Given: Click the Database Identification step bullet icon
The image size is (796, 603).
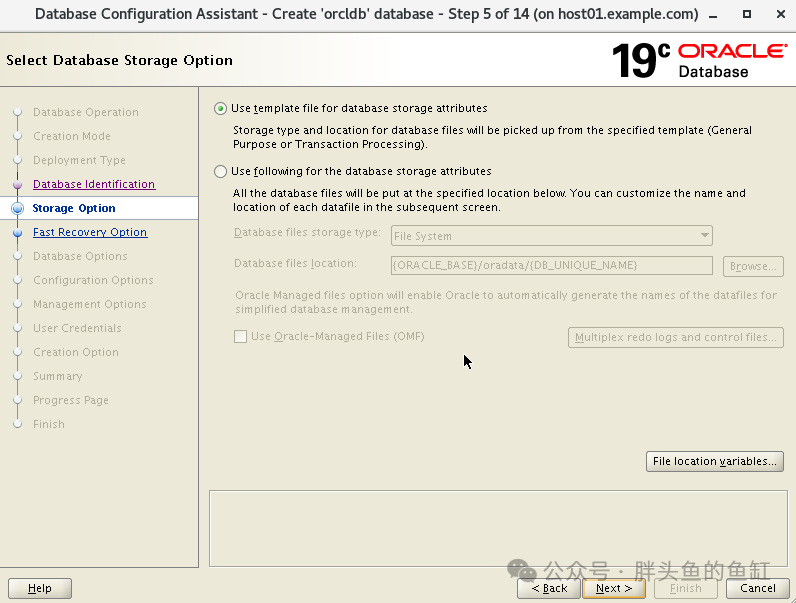Looking at the screenshot, I should tap(17, 184).
